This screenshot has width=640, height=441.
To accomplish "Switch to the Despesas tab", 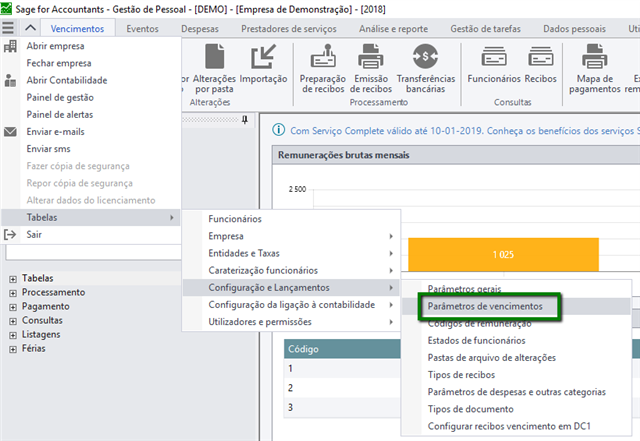I will 199,30.
